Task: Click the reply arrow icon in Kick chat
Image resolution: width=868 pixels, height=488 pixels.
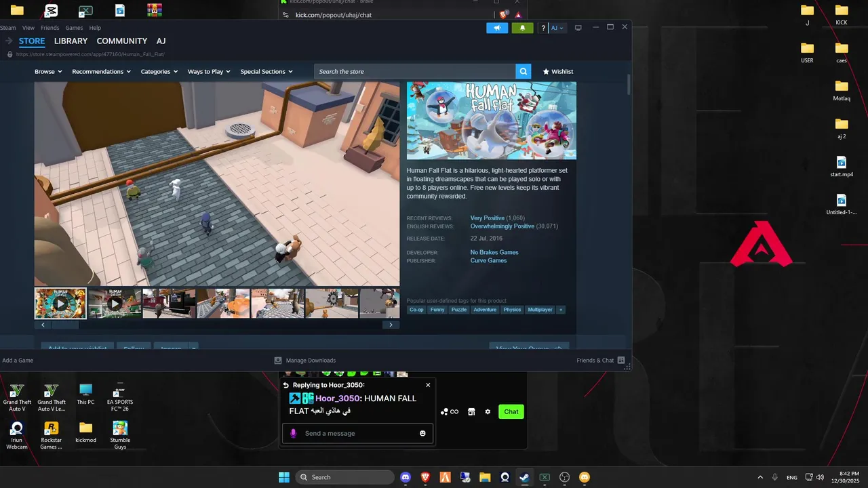Action: point(286,385)
